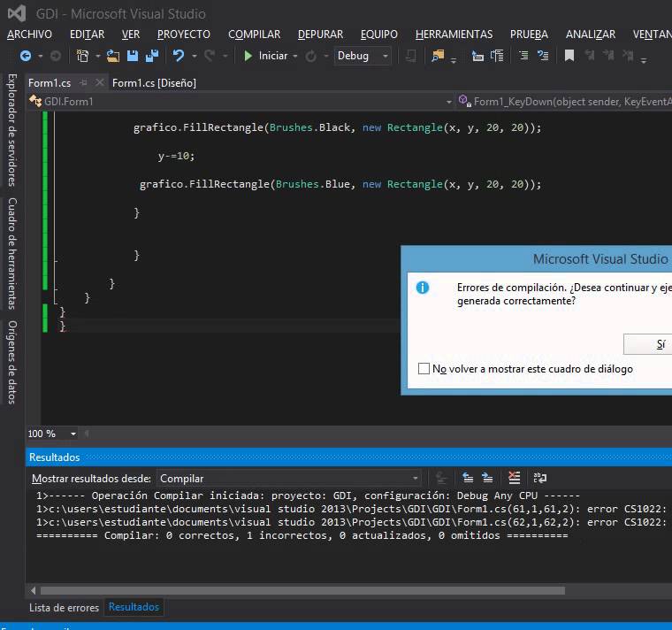Click the Navigate Backward icon
This screenshot has height=630, width=672.
(26, 56)
